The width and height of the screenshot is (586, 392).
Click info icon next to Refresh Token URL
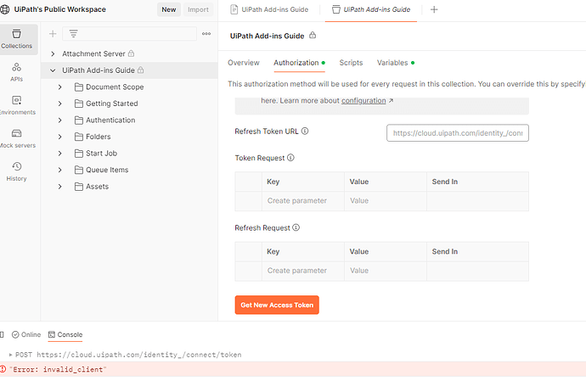coord(305,131)
